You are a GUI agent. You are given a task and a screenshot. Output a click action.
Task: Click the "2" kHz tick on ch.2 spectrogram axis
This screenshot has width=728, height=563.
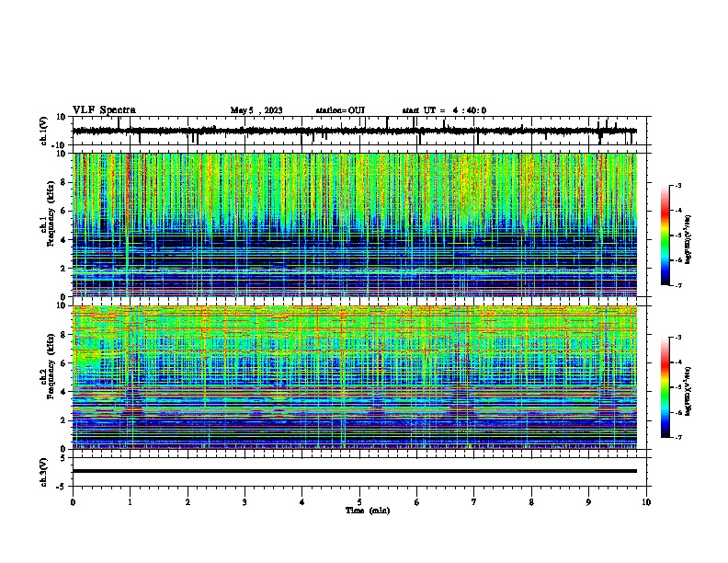(63, 420)
